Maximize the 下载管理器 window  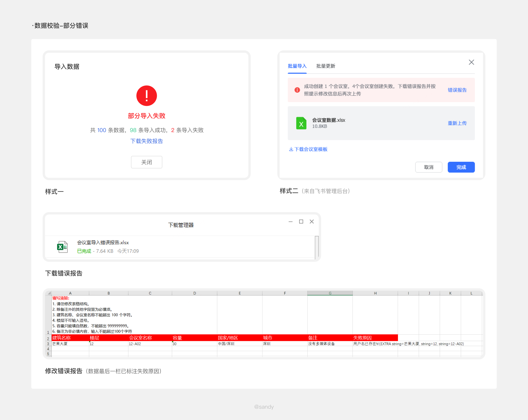(301, 221)
